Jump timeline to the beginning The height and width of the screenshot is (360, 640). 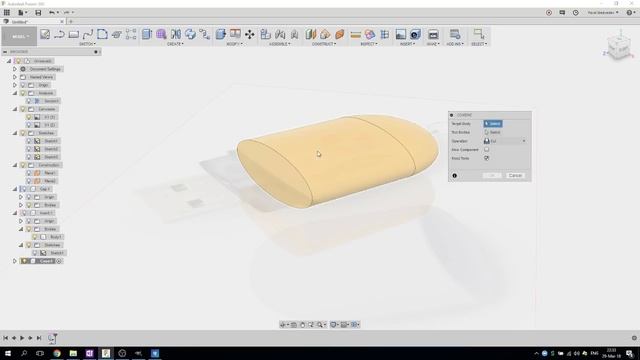(5, 338)
